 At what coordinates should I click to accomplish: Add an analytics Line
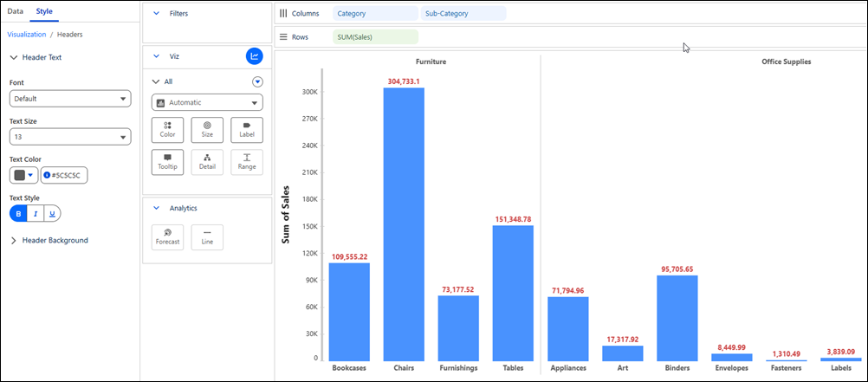207,237
